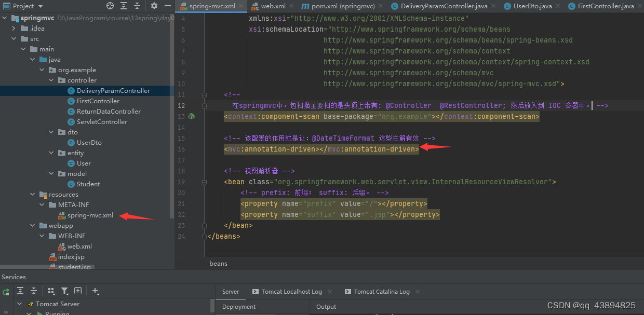Select FirstController in the project tree
644x315 pixels.
click(x=98, y=101)
